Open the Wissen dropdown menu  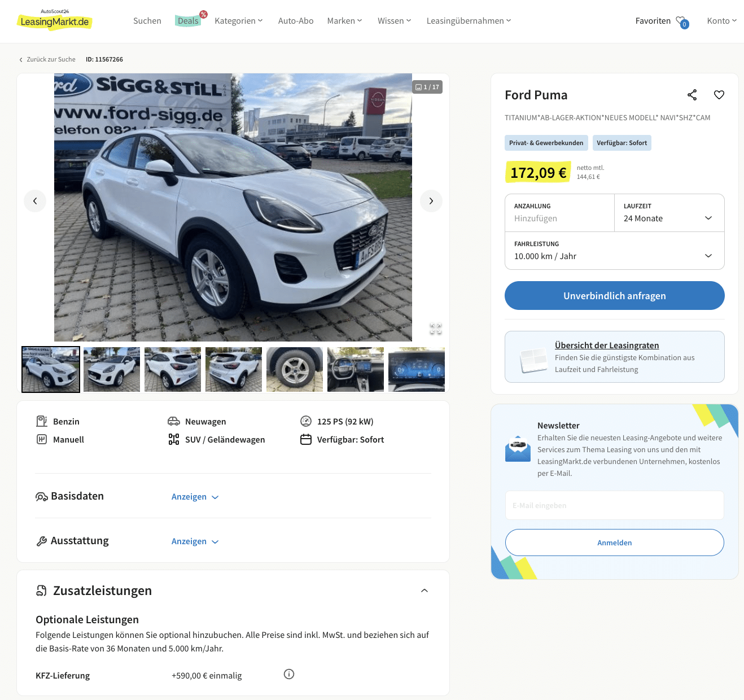coord(394,21)
